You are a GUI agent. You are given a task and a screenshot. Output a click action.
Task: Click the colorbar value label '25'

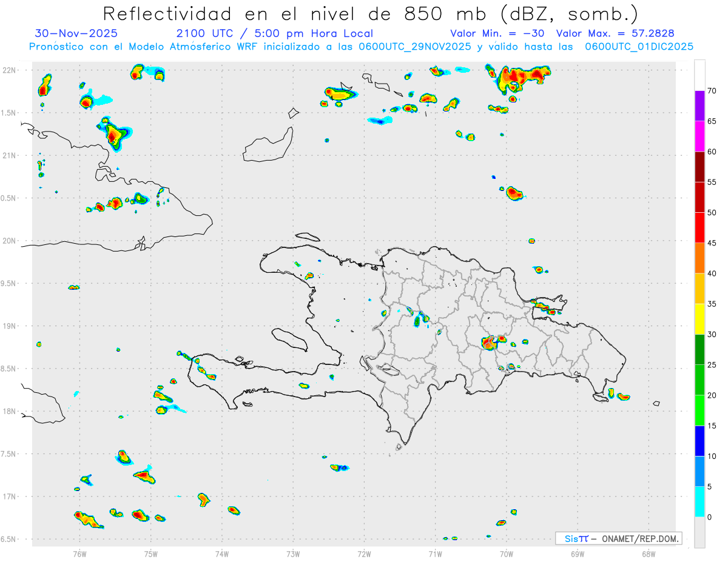coord(712,365)
